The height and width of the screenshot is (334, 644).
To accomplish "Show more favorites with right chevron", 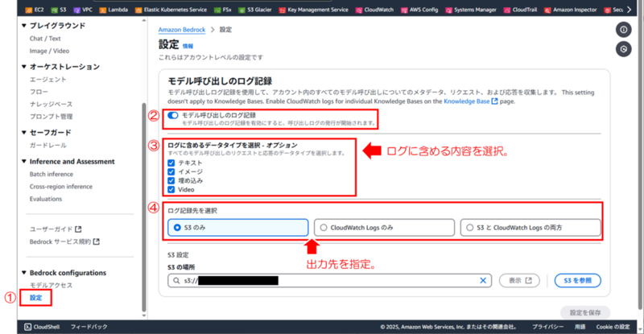I will pyautogui.click(x=630, y=10).
